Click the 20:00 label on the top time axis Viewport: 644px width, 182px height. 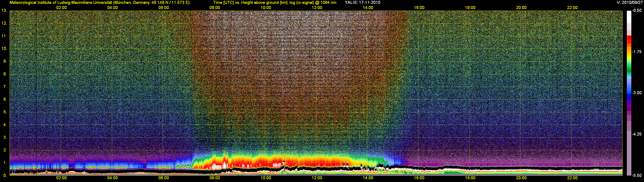pyautogui.click(x=521, y=8)
